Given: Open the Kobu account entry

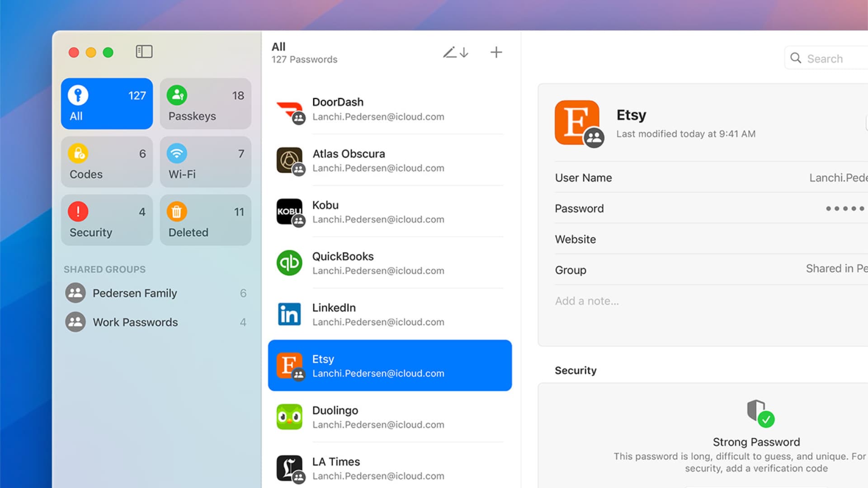Looking at the screenshot, I should click(390, 212).
